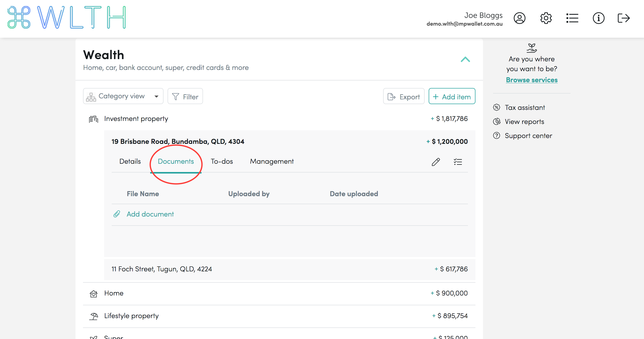
Task: Open View reports from the sidebar
Action: pos(525,122)
